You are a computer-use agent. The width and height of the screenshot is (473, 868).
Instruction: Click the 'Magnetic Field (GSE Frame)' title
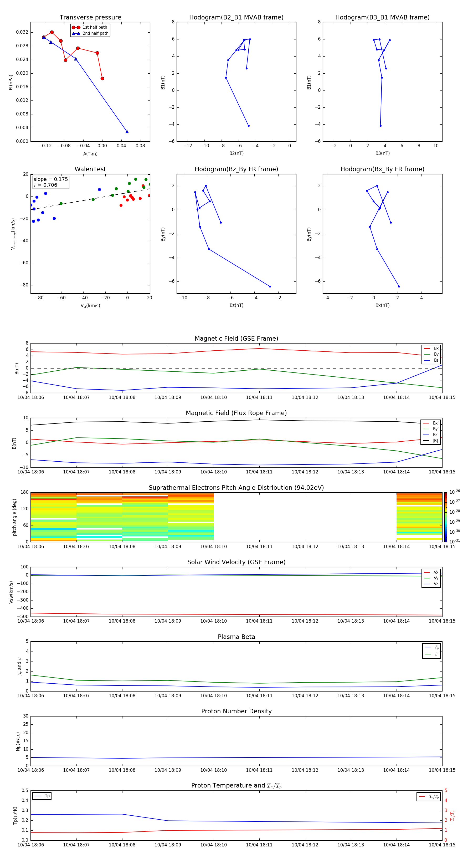[236, 339]
